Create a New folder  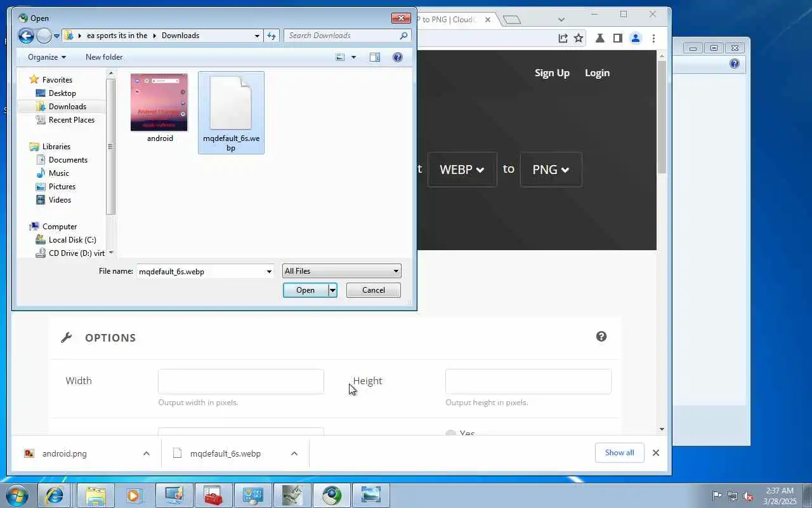click(x=104, y=57)
